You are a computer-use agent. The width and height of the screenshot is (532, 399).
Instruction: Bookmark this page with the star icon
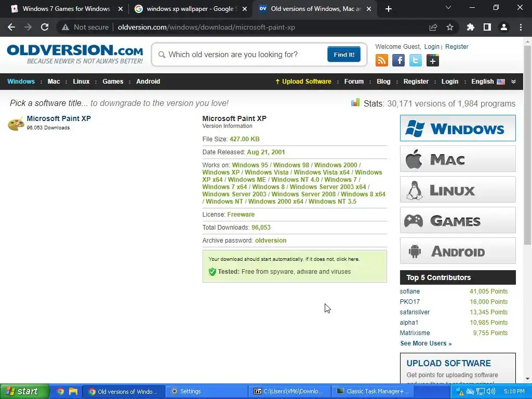point(450,27)
